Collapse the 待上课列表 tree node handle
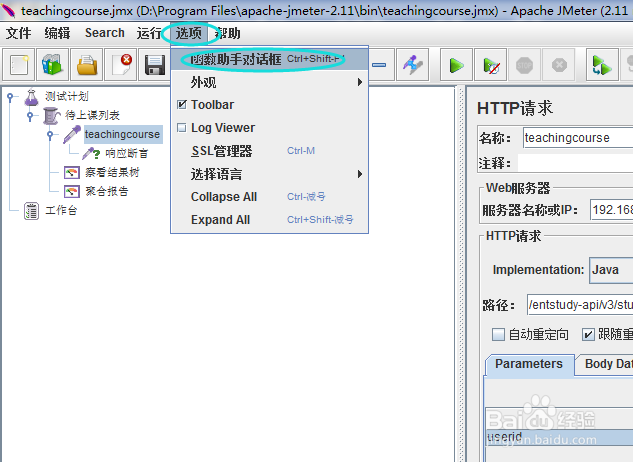 click(30, 116)
